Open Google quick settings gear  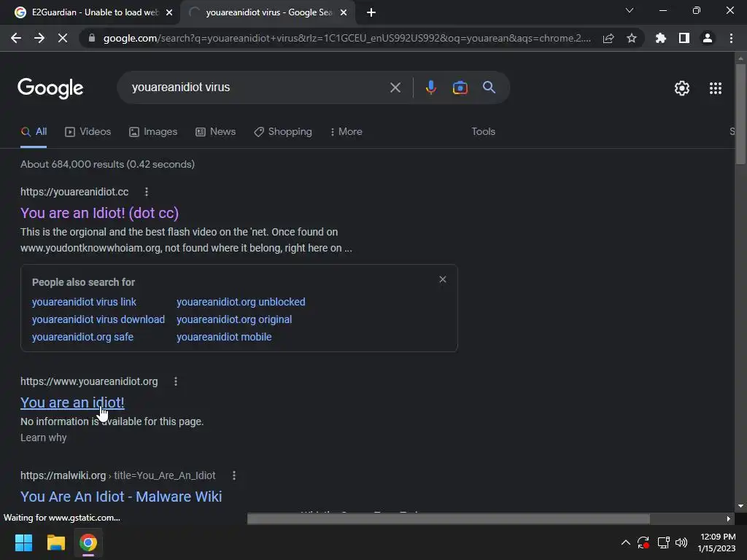click(682, 88)
